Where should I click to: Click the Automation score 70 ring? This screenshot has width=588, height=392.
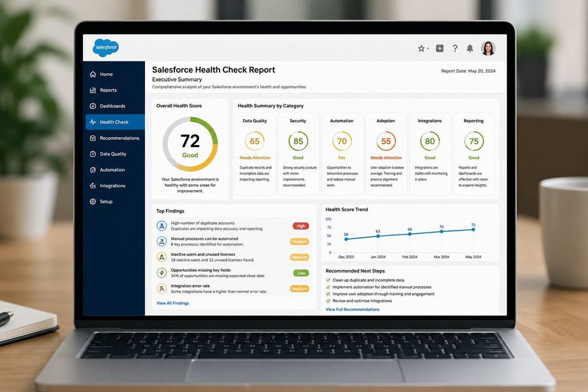pos(342,141)
